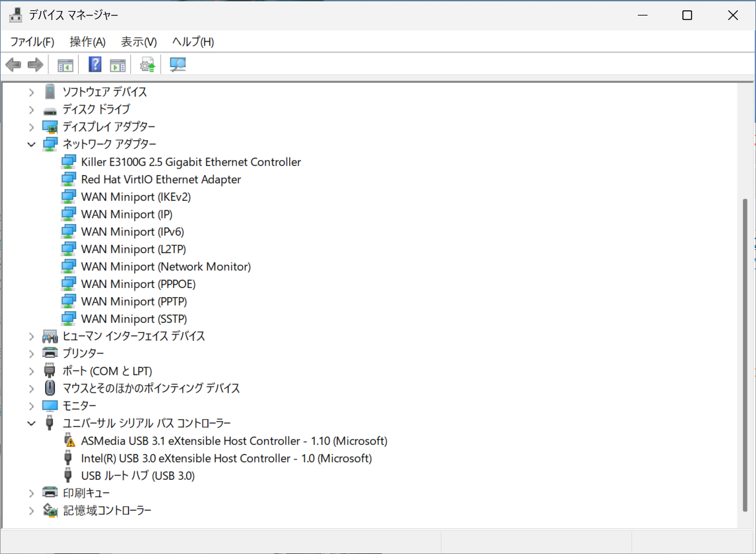The height and width of the screenshot is (554, 756).
Task: Click the Intel USB 3.0 controller icon
Action: click(x=68, y=458)
